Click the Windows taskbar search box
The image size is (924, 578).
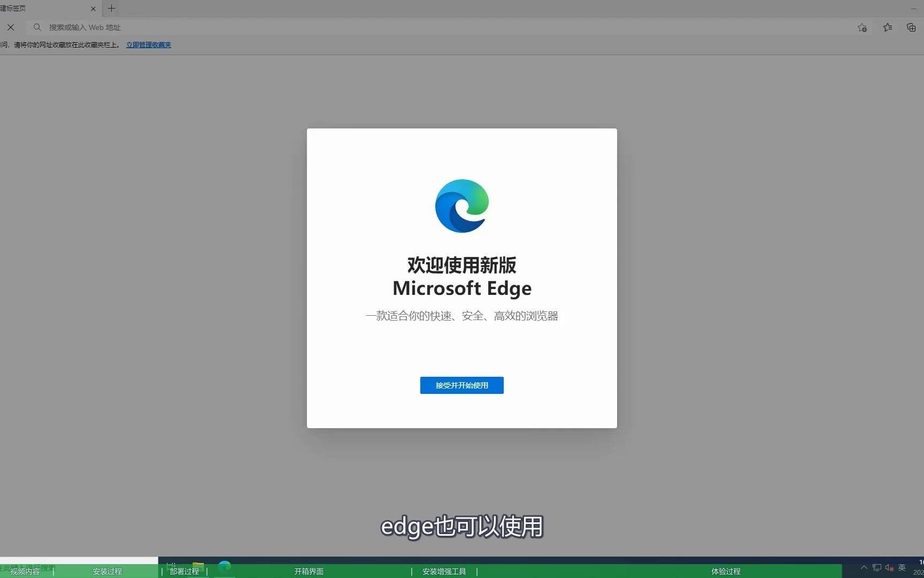point(79,567)
